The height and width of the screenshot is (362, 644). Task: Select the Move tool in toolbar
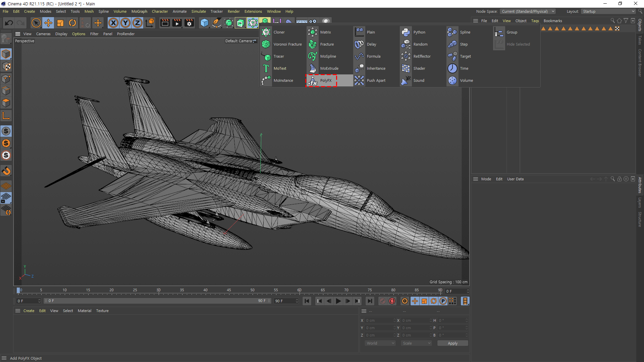(x=48, y=23)
